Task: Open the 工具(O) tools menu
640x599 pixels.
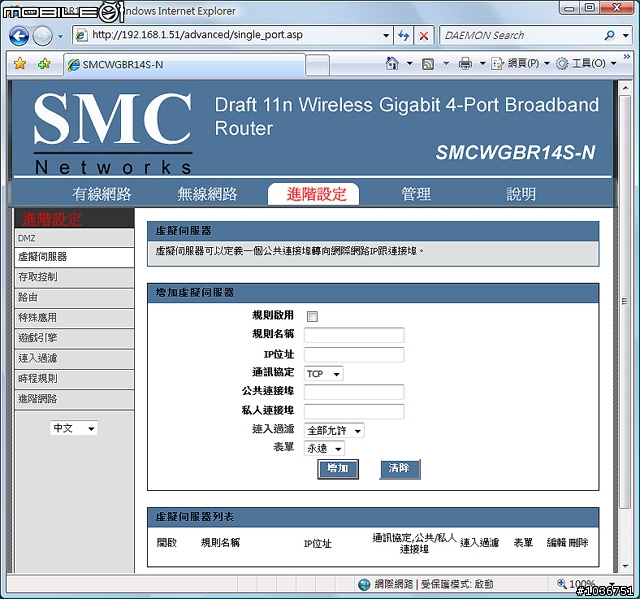Action: coord(585,63)
